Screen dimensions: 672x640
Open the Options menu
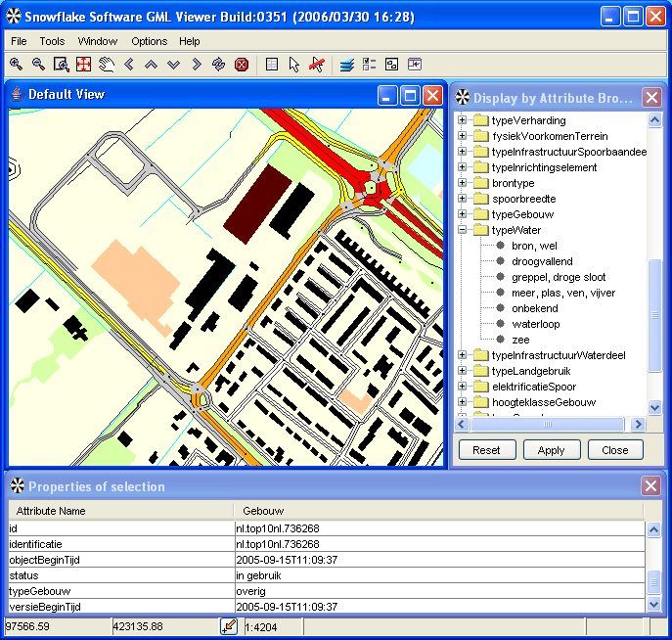(x=149, y=41)
